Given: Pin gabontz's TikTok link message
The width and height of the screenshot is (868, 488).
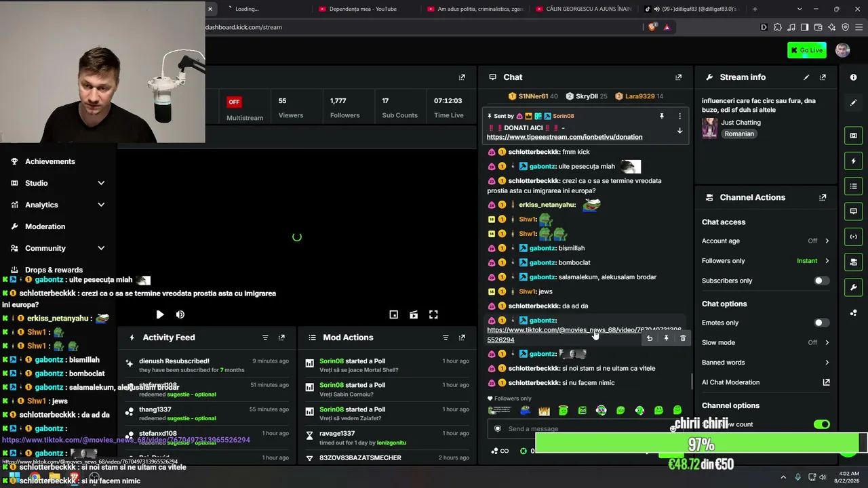Looking at the screenshot, I should point(666,338).
